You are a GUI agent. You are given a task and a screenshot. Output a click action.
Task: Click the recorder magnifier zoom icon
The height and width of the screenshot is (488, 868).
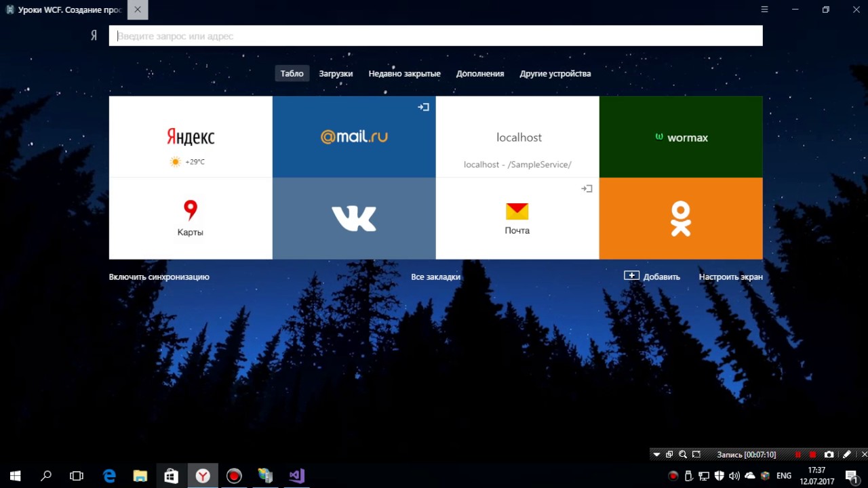683,455
